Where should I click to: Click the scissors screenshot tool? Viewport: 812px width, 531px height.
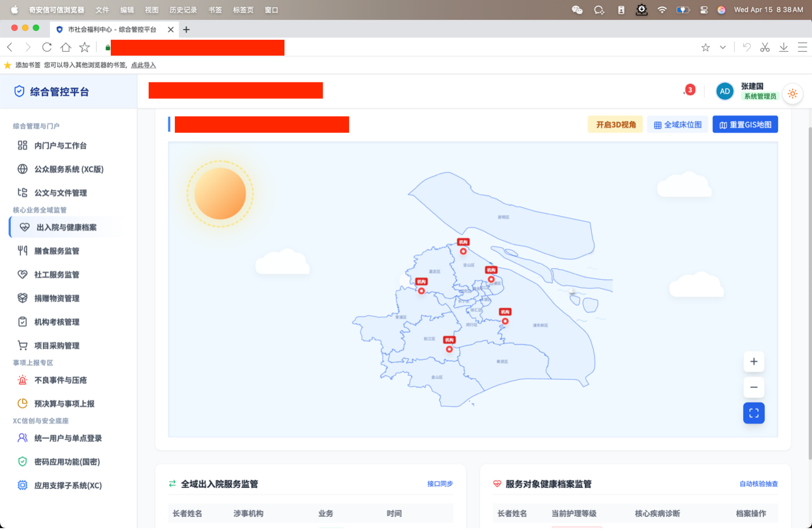tap(765, 48)
